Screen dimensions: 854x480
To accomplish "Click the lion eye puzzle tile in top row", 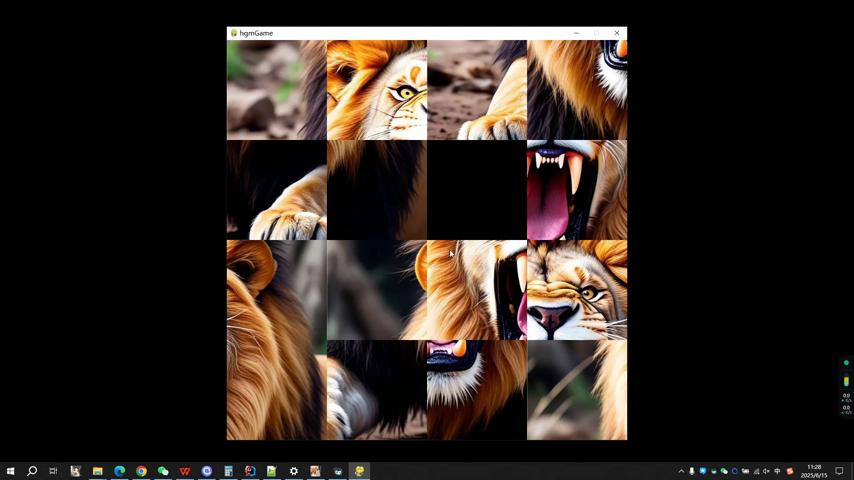I will (x=377, y=90).
